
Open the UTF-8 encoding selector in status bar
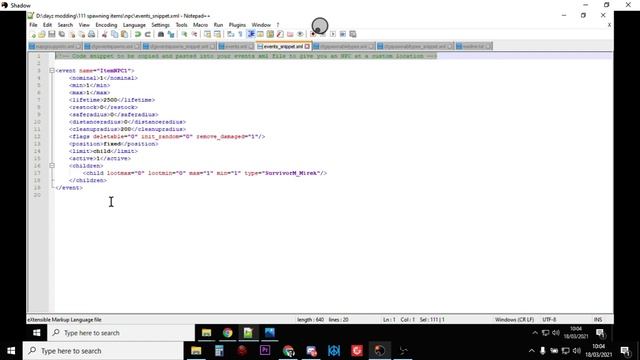[x=549, y=320]
